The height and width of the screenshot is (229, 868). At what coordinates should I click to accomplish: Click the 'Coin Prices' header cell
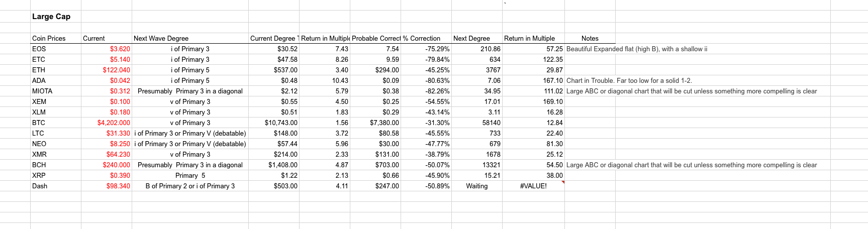tap(56, 38)
